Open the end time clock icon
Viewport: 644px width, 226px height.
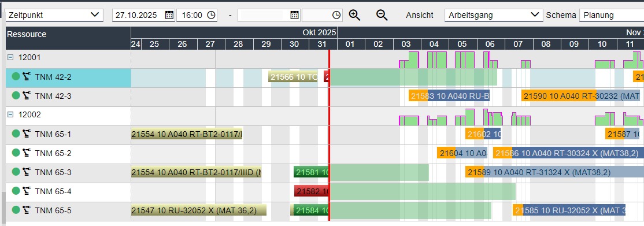(x=336, y=15)
